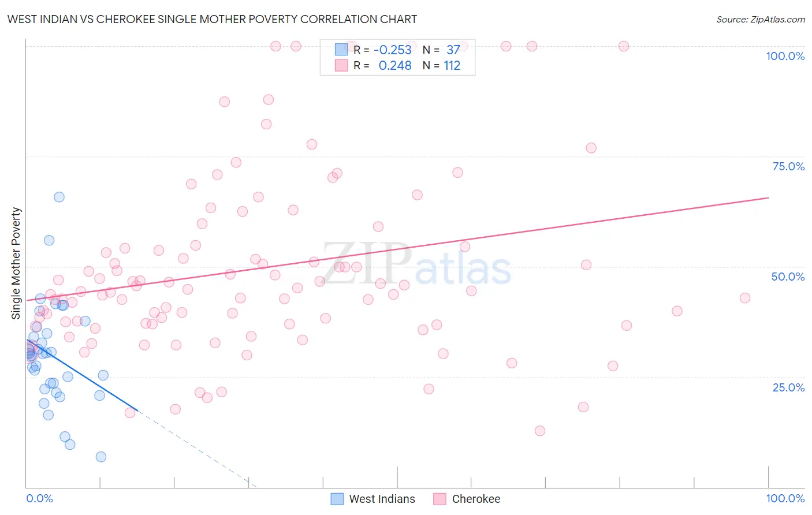This screenshot has height=515, width=812.
Task: Click the Cherokee legend color swatch
Action: pyautogui.click(x=440, y=499)
